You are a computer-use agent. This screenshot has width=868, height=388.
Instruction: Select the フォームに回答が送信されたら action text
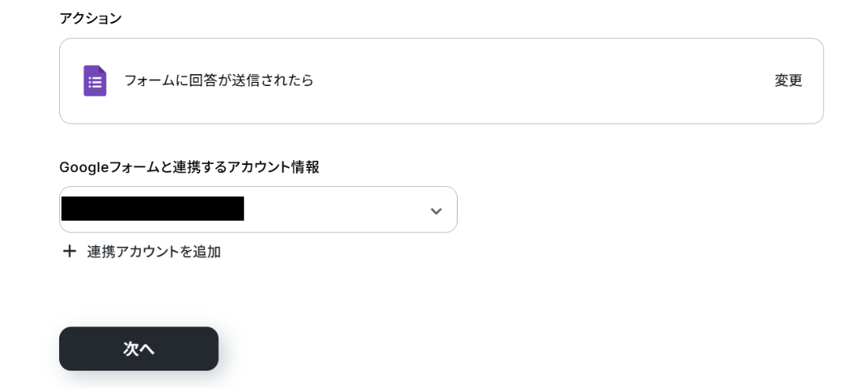pos(219,80)
